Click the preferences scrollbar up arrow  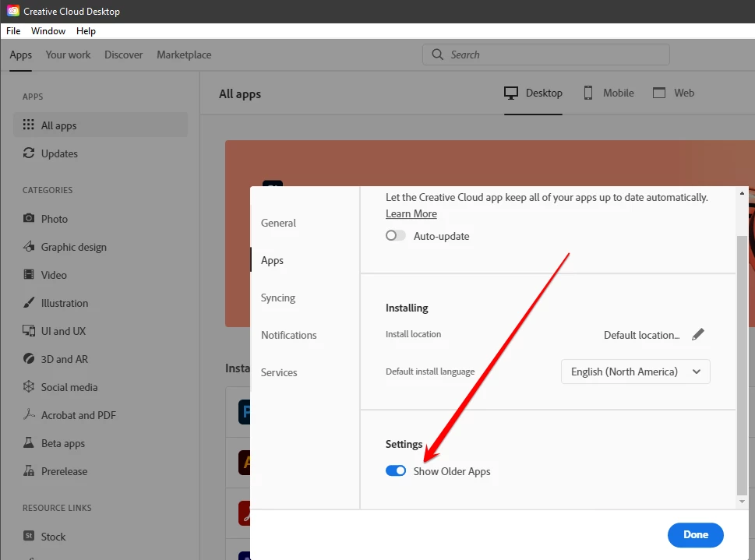742,193
